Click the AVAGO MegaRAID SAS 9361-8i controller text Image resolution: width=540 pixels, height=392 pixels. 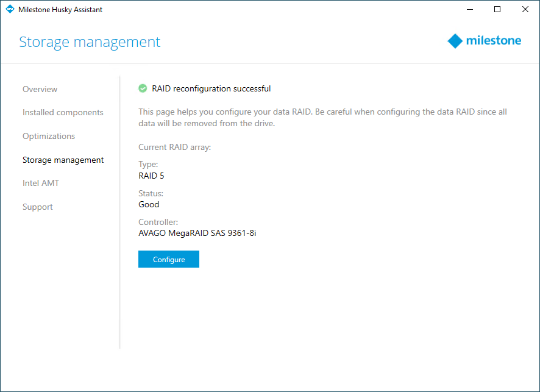pos(197,233)
